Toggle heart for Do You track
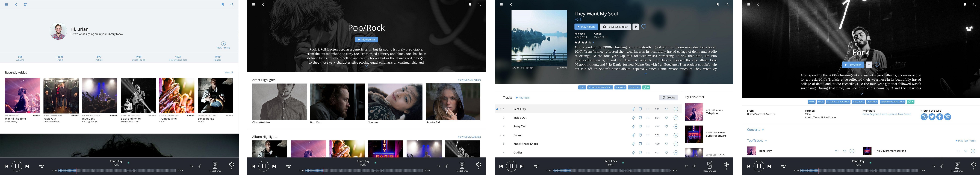 [666, 135]
